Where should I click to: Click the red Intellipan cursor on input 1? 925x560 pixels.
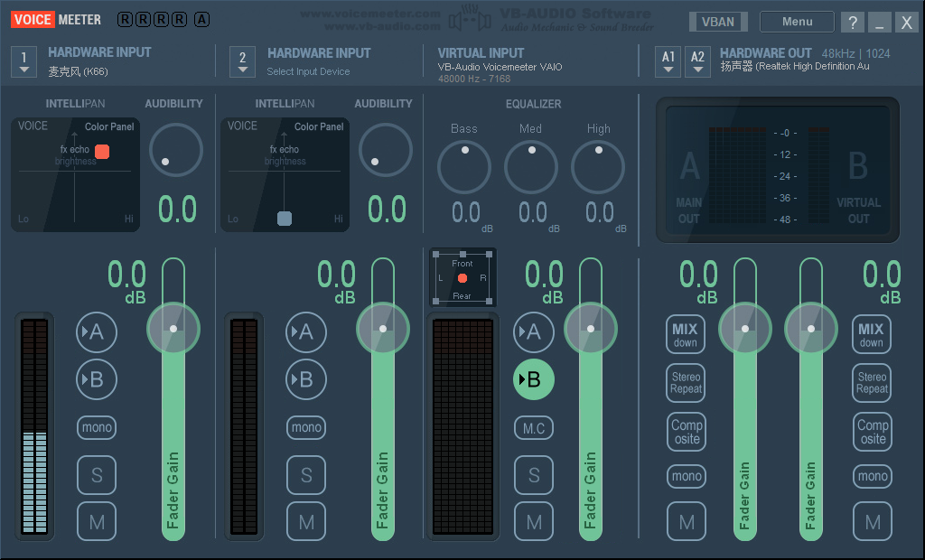pyautogui.click(x=102, y=152)
